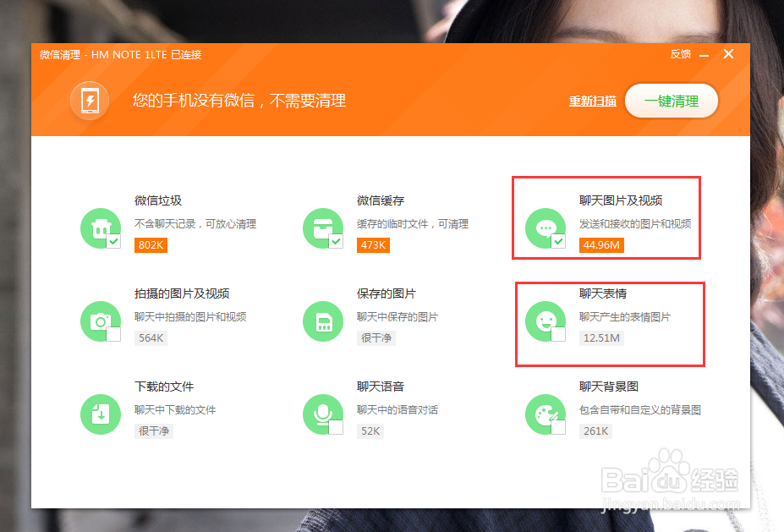This screenshot has height=532, width=784.
Task: Click description 不含聊天记录，可放心清理
Action: (195, 224)
